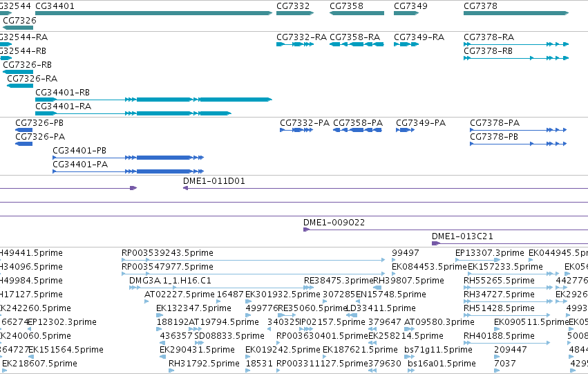Viewport: 588px width, 374px height.
Task: Click the CG7326 gene label
Action: [x=19, y=21]
